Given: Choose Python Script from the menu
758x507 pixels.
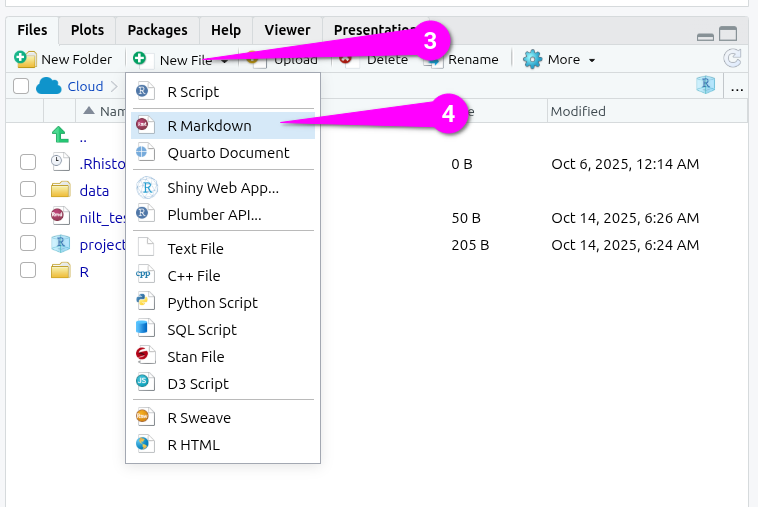Looking at the screenshot, I should coord(223,303).
